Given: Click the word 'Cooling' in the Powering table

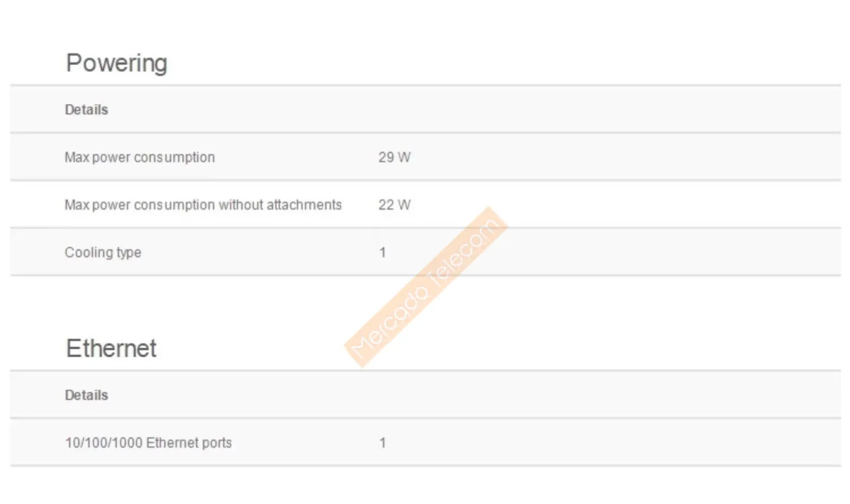Looking at the screenshot, I should pyautogui.click(x=88, y=253).
